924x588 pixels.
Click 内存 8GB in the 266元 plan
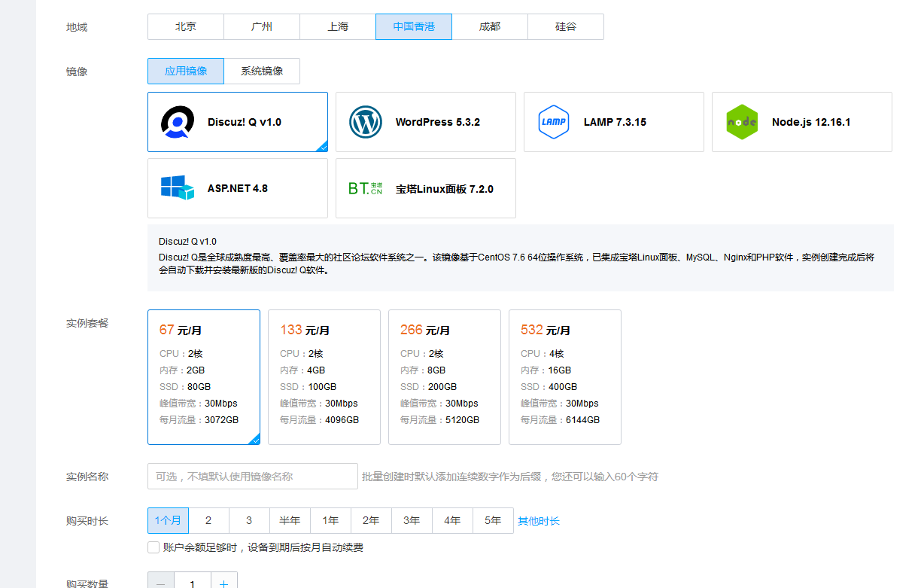[423, 370]
